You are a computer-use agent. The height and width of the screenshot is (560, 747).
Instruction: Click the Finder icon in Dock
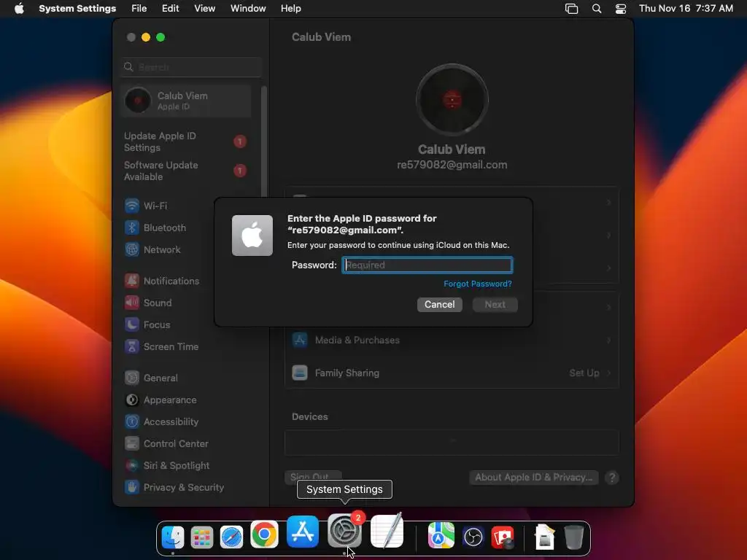[172, 537]
